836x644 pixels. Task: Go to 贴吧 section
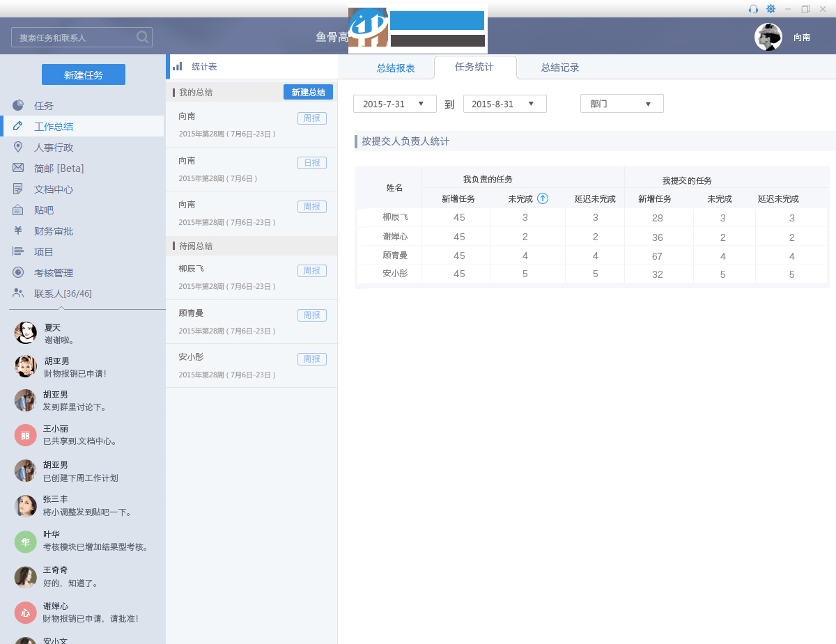[x=44, y=210]
